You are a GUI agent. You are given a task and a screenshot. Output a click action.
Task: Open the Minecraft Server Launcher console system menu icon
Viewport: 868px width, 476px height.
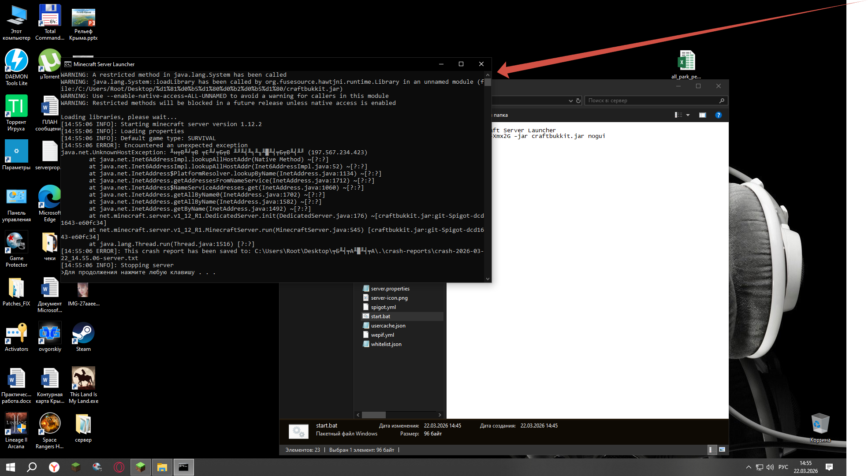(67, 64)
